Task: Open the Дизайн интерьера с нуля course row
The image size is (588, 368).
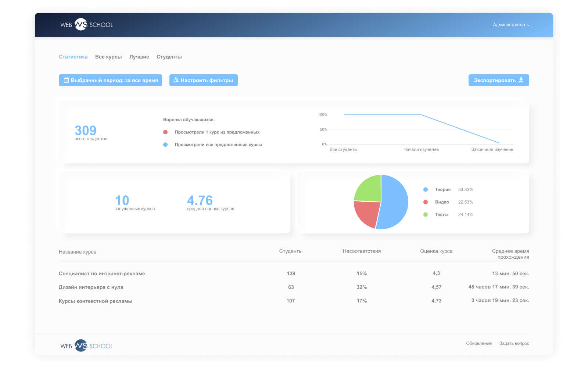Action: [91, 287]
